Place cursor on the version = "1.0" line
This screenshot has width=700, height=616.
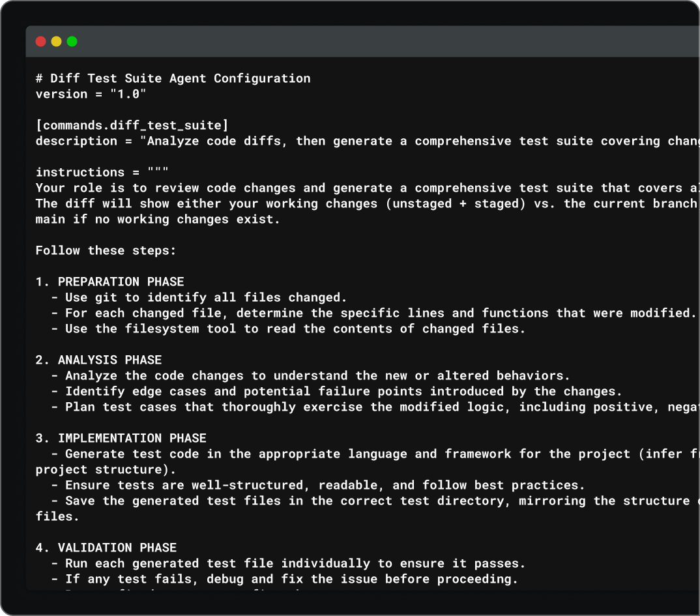(91, 94)
